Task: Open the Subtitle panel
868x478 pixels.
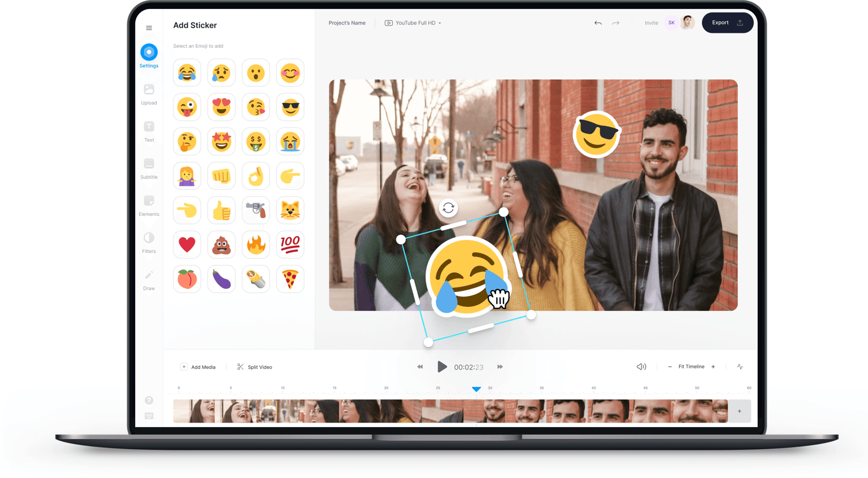Action: tap(149, 168)
